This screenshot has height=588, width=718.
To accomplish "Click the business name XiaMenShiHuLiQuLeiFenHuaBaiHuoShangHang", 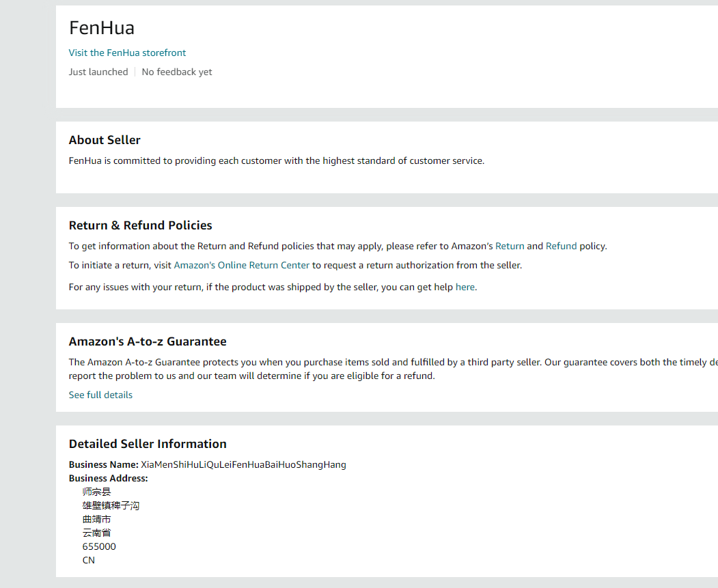I will click(x=243, y=464).
